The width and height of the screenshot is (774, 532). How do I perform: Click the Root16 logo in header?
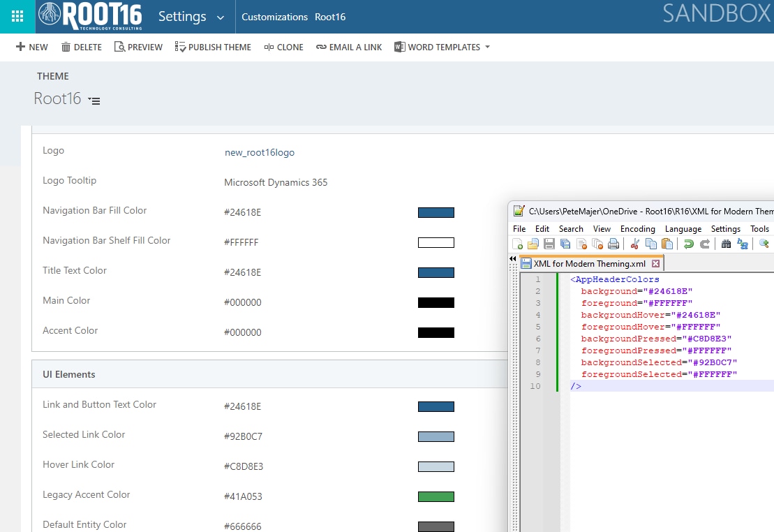pyautogui.click(x=91, y=17)
